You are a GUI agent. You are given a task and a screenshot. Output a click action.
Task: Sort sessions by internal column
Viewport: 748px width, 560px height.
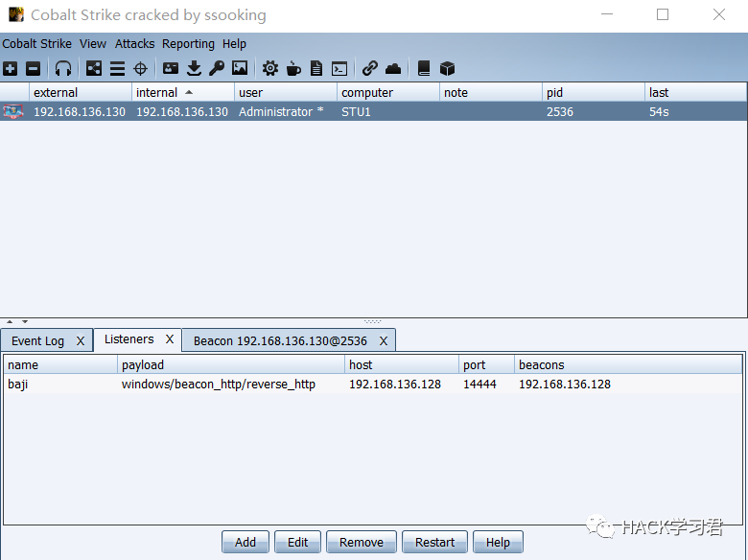(x=183, y=92)
